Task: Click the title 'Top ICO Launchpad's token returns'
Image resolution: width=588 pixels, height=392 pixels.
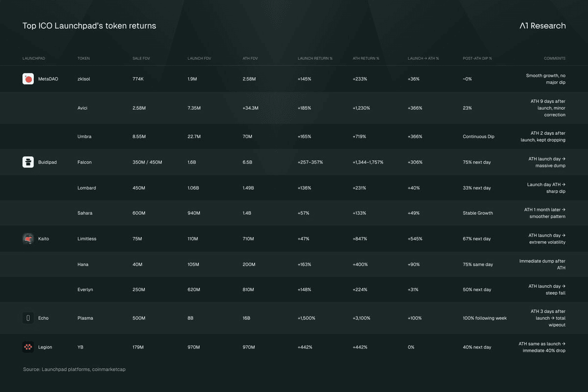Action: (x=89, y=25)
